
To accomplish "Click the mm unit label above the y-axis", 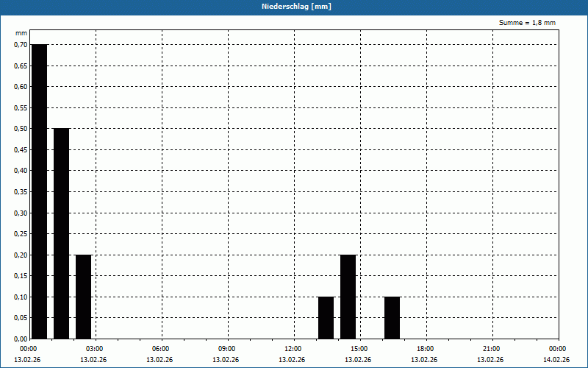I will (x=21, y=34).
